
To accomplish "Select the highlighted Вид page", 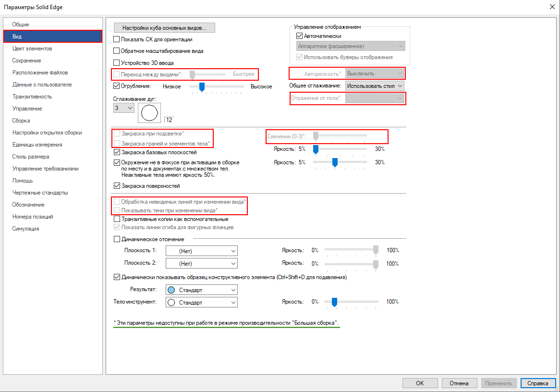I will coord(52,37).
